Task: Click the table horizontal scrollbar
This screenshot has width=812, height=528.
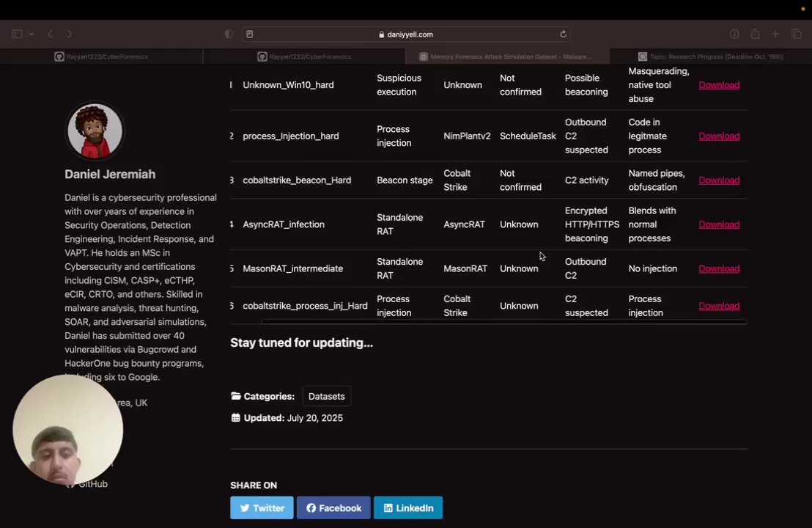Action: tap(503, 322)
